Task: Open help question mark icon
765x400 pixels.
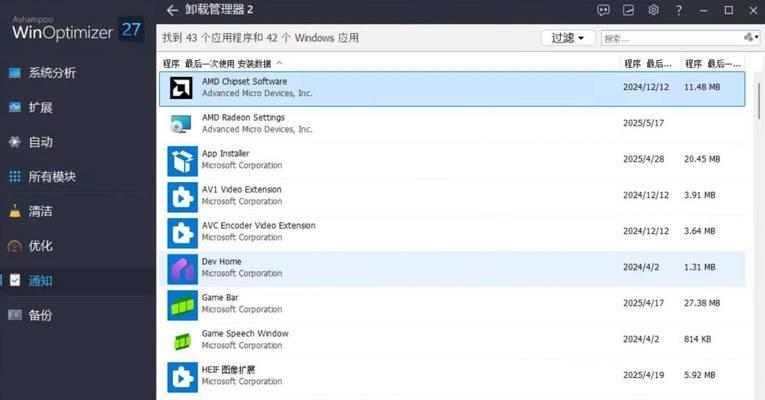Action: (679, 10)
